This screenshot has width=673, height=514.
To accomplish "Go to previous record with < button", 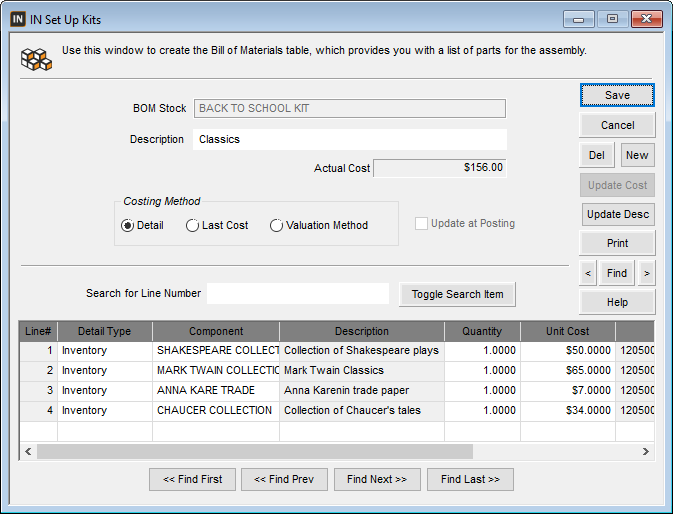I will coord(588,273).
